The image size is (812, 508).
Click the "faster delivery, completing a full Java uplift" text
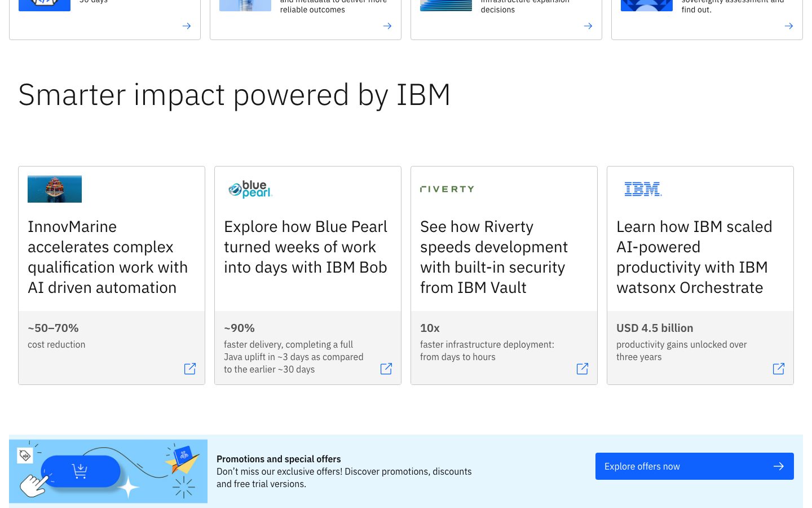294,357
